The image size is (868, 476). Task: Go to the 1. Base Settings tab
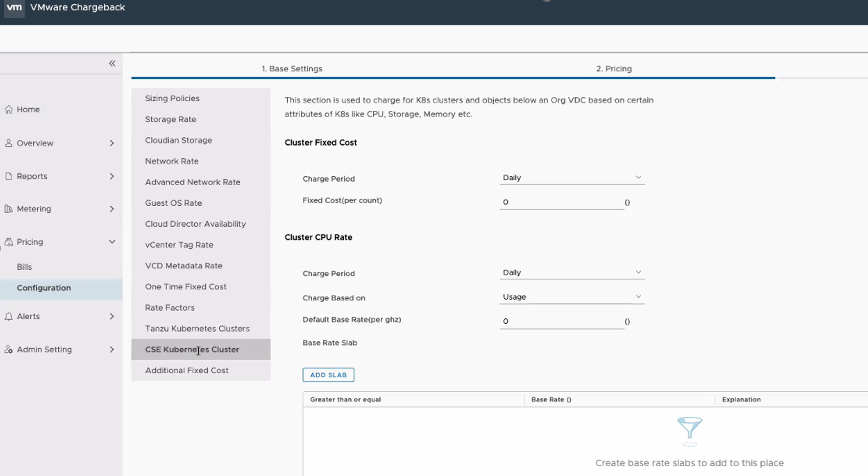(x=292, y=69)
